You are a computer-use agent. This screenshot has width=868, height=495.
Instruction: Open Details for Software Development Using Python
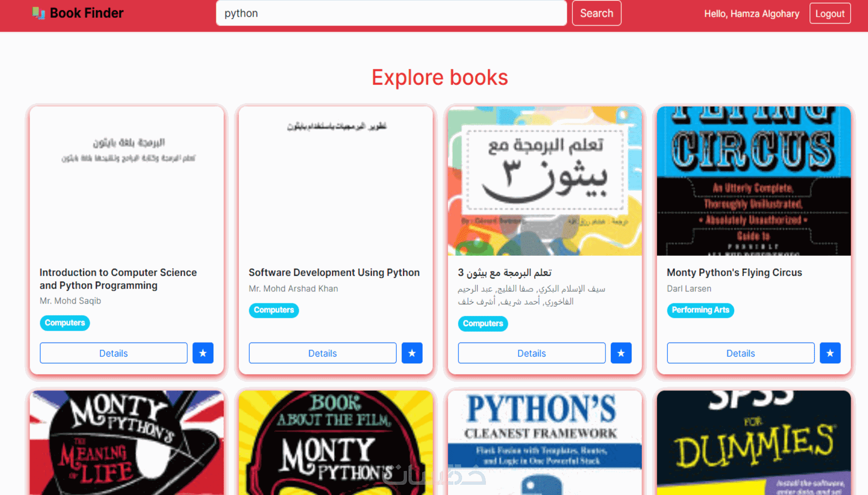pos(323,353)
